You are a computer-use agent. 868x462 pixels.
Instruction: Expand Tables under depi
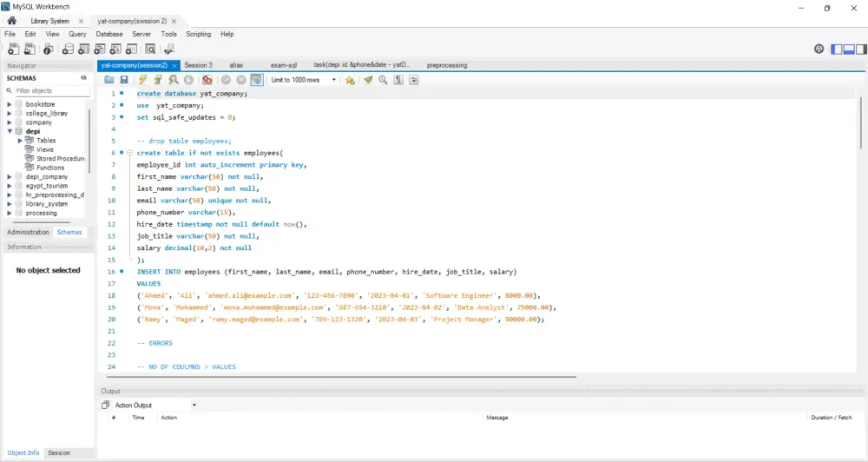pos(21,141)
